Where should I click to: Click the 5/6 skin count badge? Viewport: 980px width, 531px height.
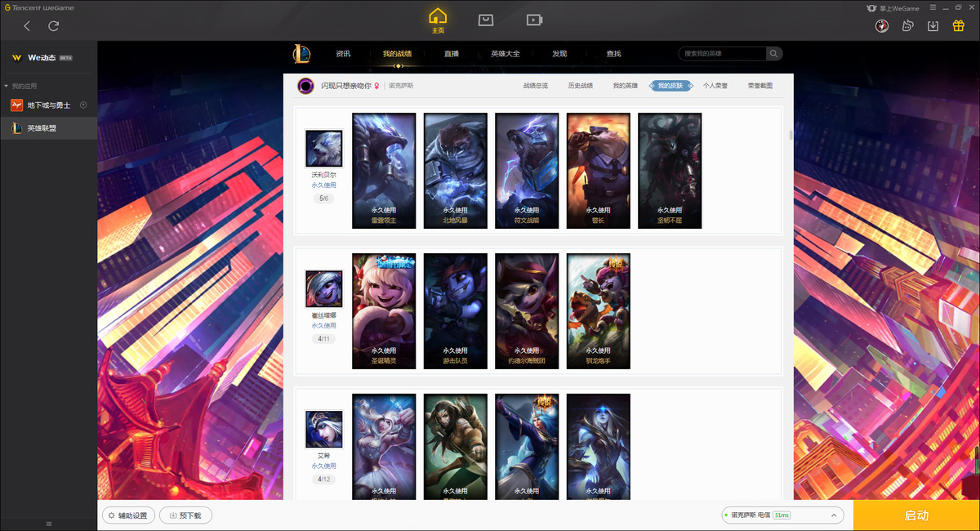pos(323,199)
